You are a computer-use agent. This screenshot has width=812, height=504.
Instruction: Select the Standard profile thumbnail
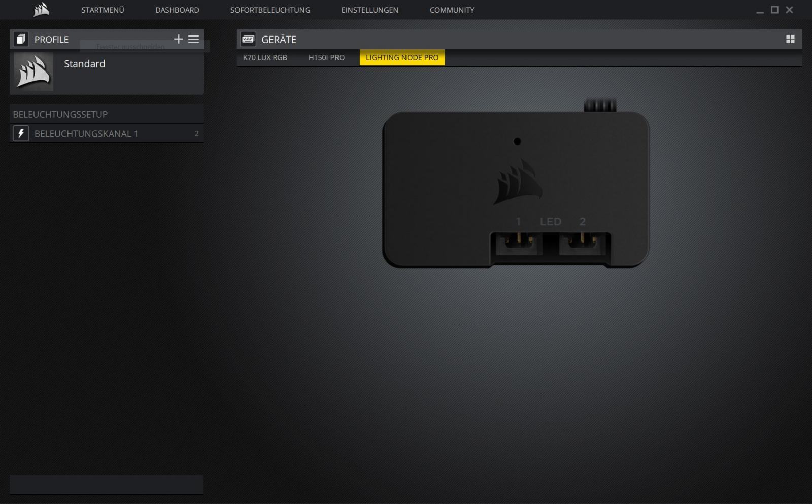pyautogui.click(x=33, y=71)
